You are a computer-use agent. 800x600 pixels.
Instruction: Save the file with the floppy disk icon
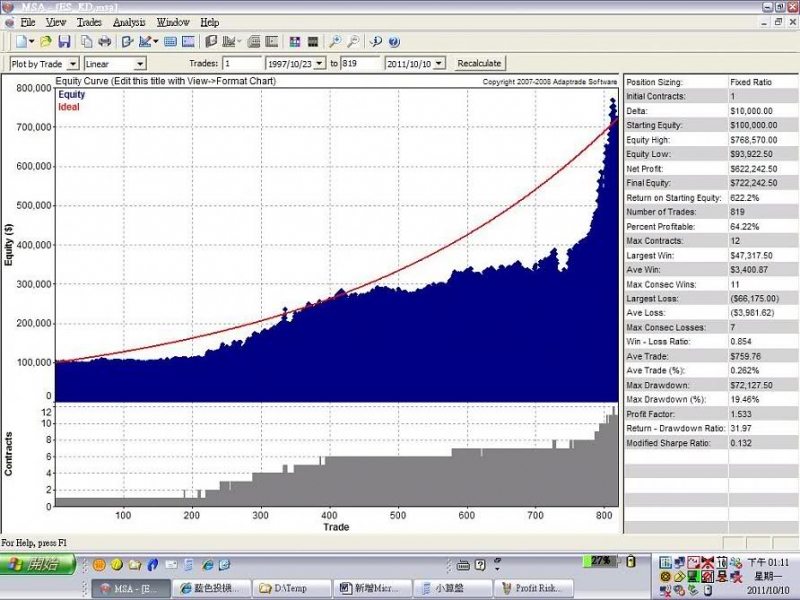pos(64,42)
